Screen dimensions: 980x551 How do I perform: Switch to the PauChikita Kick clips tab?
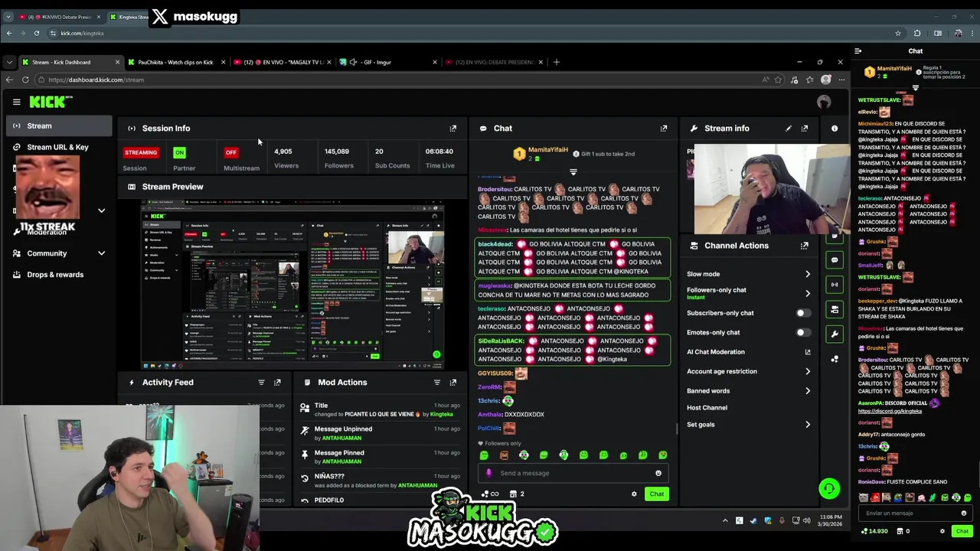click(x=175, y=62)
